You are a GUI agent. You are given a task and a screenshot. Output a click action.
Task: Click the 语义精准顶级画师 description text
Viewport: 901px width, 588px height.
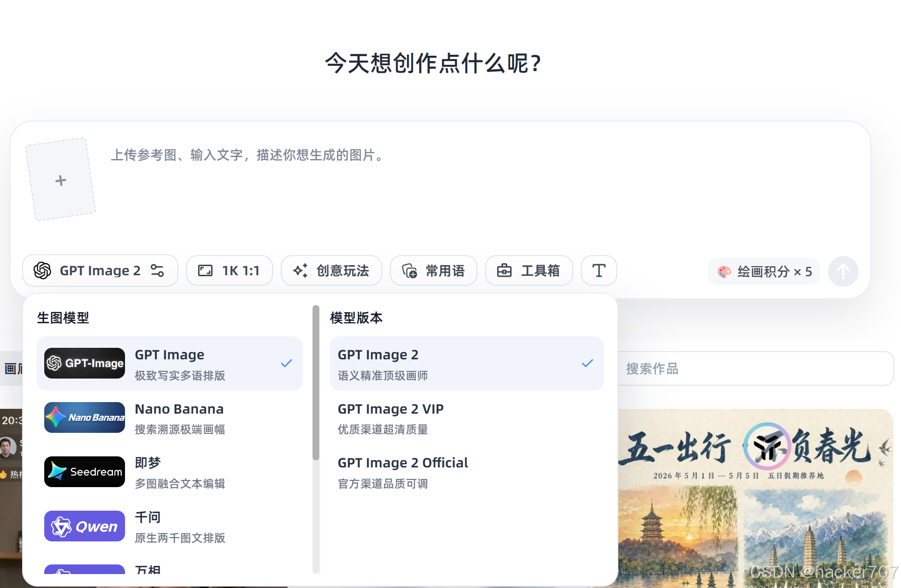click(383, 376)
